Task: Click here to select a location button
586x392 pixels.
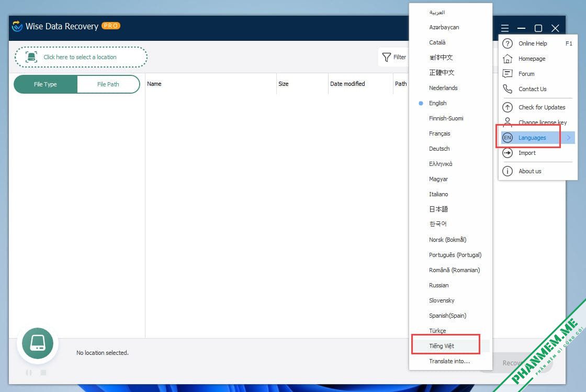Action: (81, 57)
